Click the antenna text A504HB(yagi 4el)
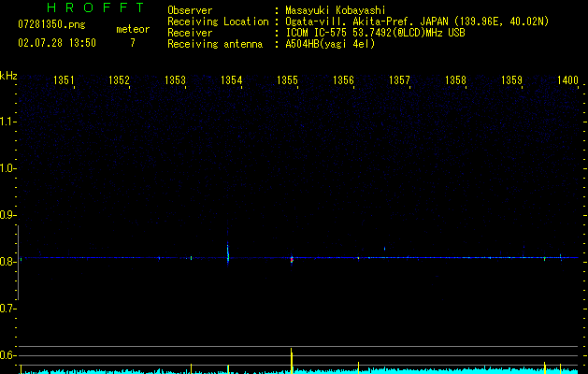The image size is (588, 374). pyautogui.click(x=330, y=44)
